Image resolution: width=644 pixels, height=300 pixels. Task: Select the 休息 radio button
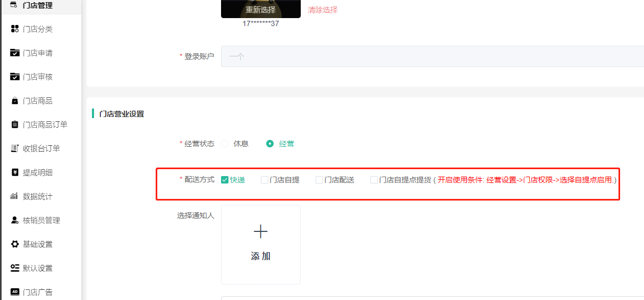point(225,144)
